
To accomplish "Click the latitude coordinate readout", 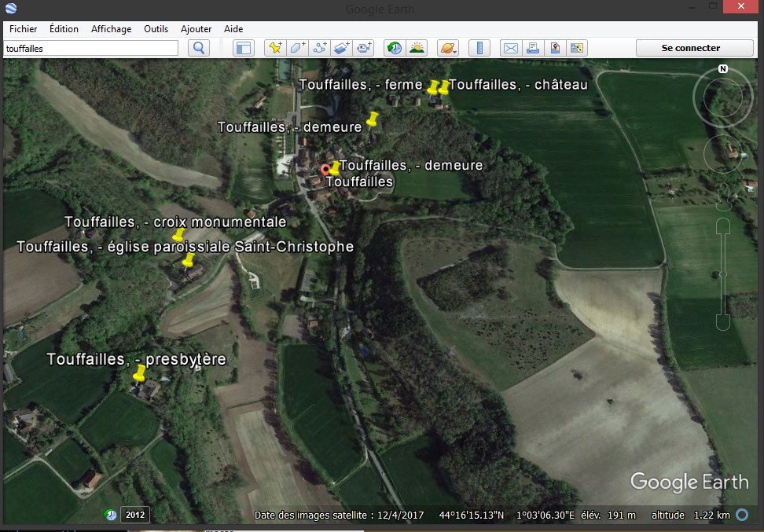I will (471, 515).
